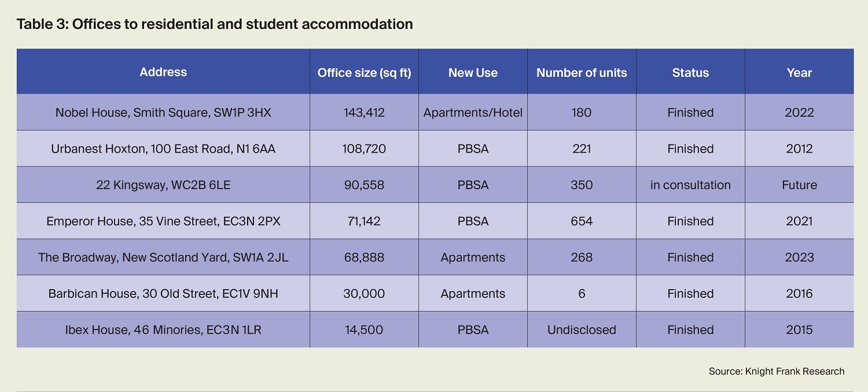The image size is (868, 392).
Task: Select the New Use column header
Action: tap(473, 73)
